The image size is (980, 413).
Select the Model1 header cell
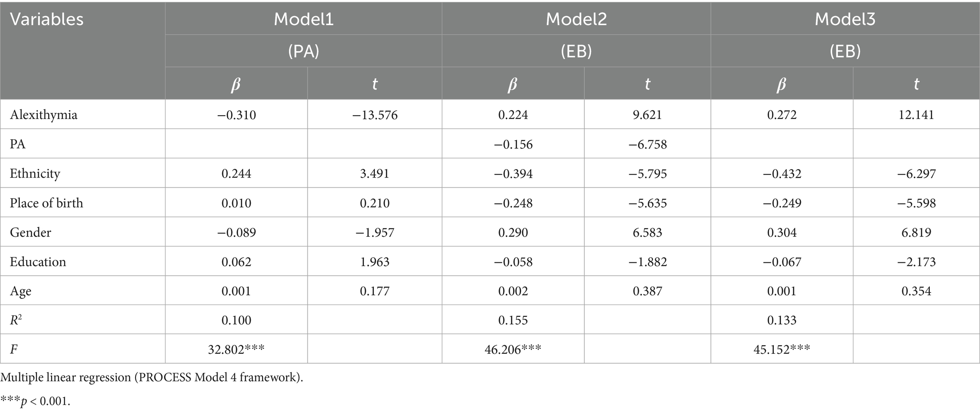(303, 19)
